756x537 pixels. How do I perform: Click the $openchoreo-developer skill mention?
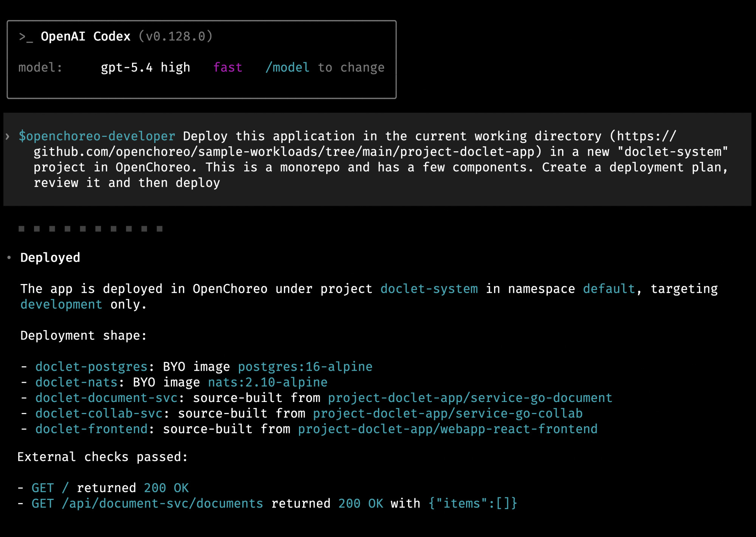click(x=97, y=136)
